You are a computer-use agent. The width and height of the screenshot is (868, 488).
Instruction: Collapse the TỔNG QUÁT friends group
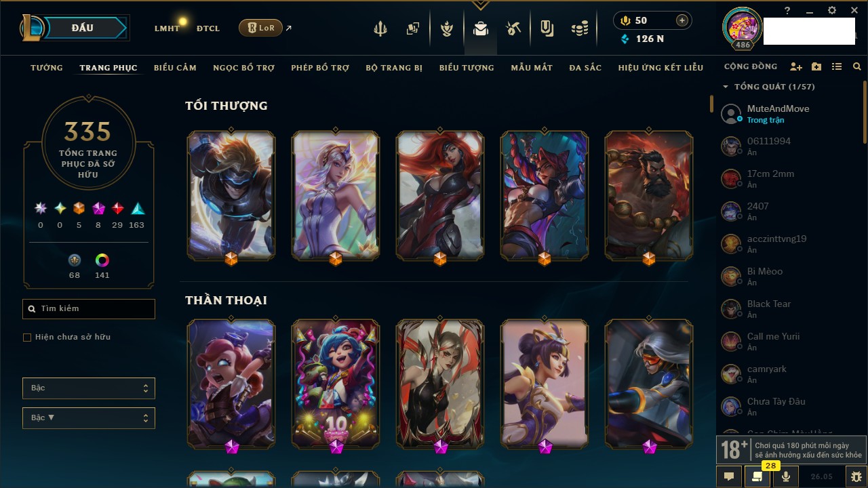click(x=726, y=87)
